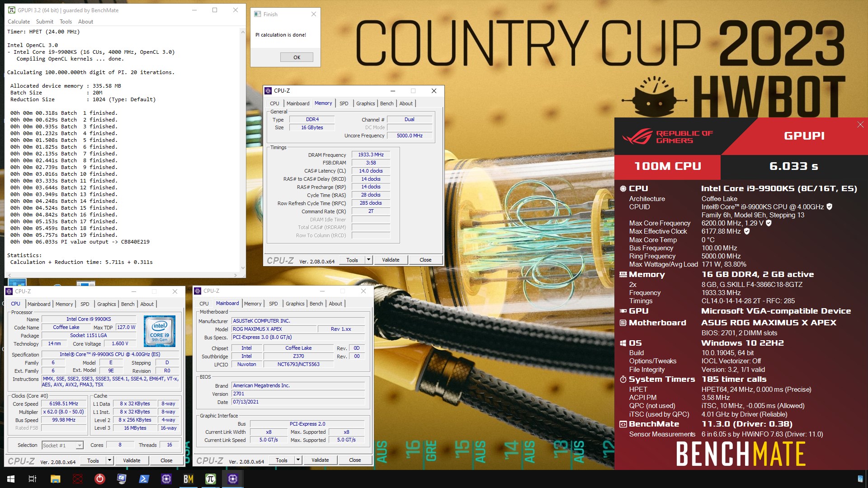The height and width of the screenshot is (488, 868).
Task: Open Task View from the taskbar
Action: point(33,479)
